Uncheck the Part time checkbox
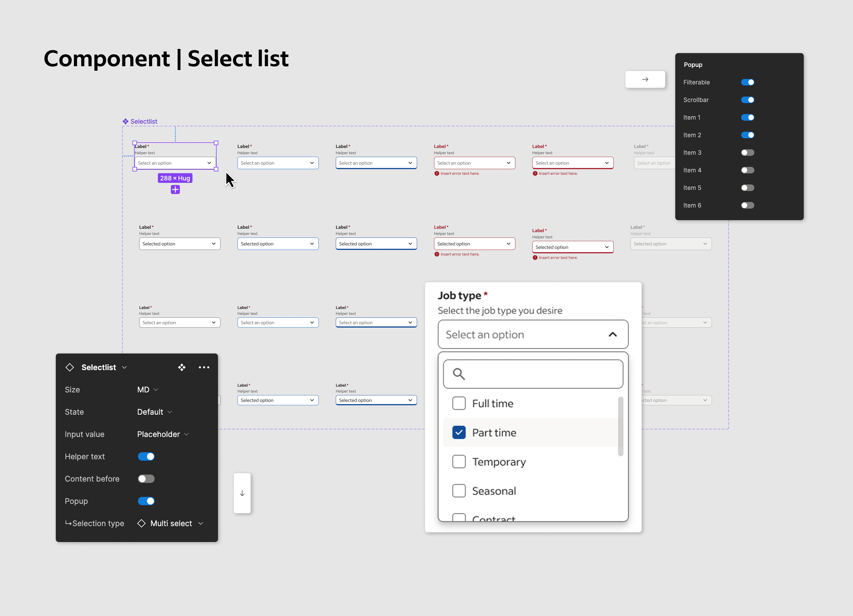This screenshot has width=853, height=616. [459, 433]
